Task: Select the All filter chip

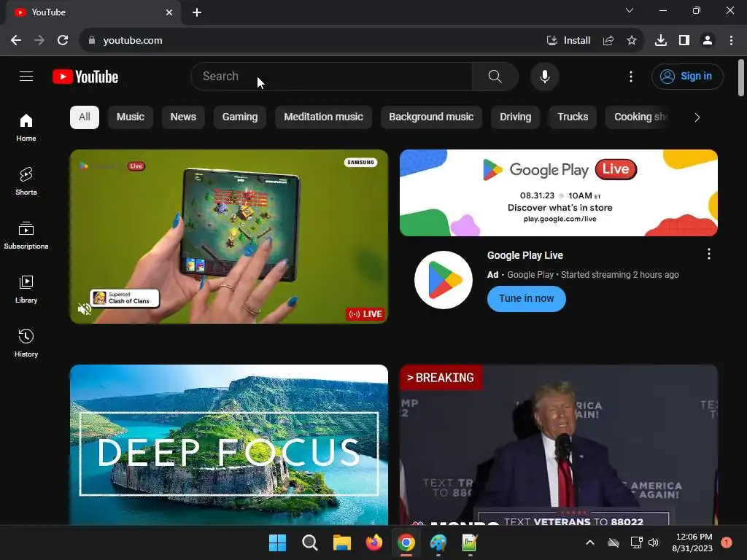Action: coord(85,117)
